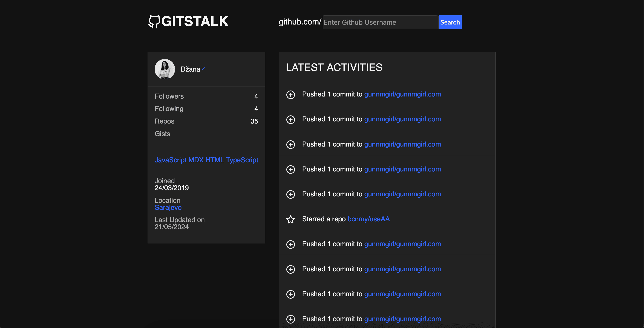The image size is (644, 328).
Task: Click the external link arrow beside Džana
Action: [204, 68]
